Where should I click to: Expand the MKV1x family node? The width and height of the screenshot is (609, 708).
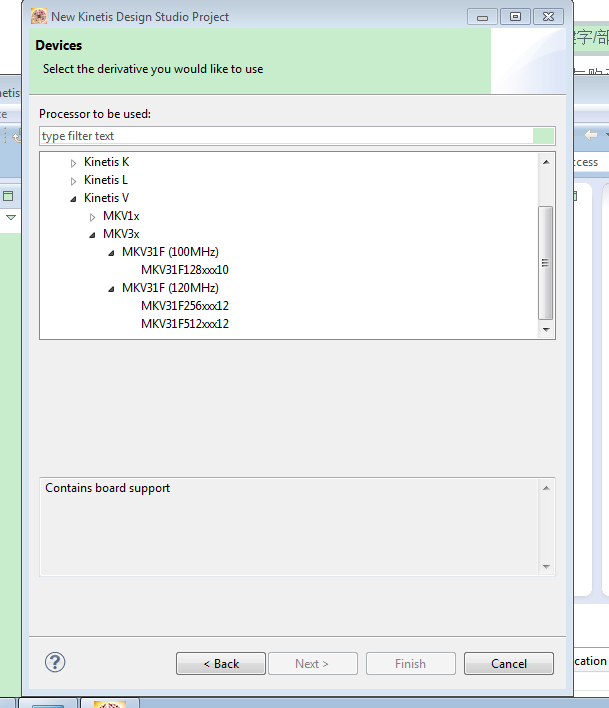click(93, 217)
